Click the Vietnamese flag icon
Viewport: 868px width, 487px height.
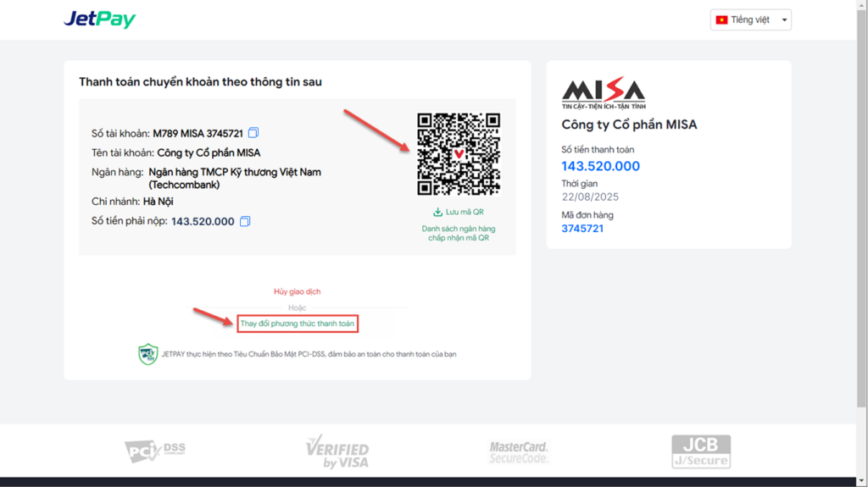[721, 20]
